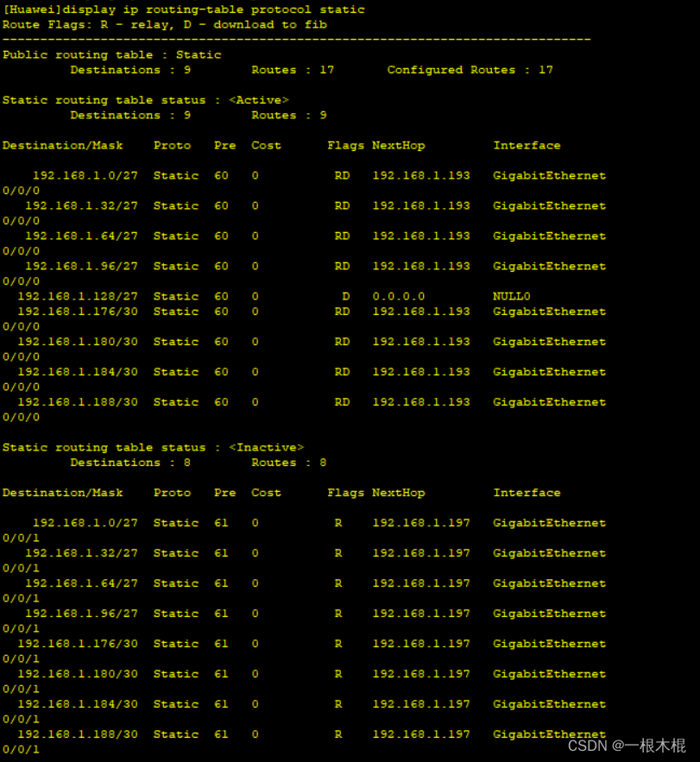Click 'GigabitEthernet' interface in the inactive 192.168.1.64/27 row
This screenshot has width=700, height=762.
coord(550,583)
